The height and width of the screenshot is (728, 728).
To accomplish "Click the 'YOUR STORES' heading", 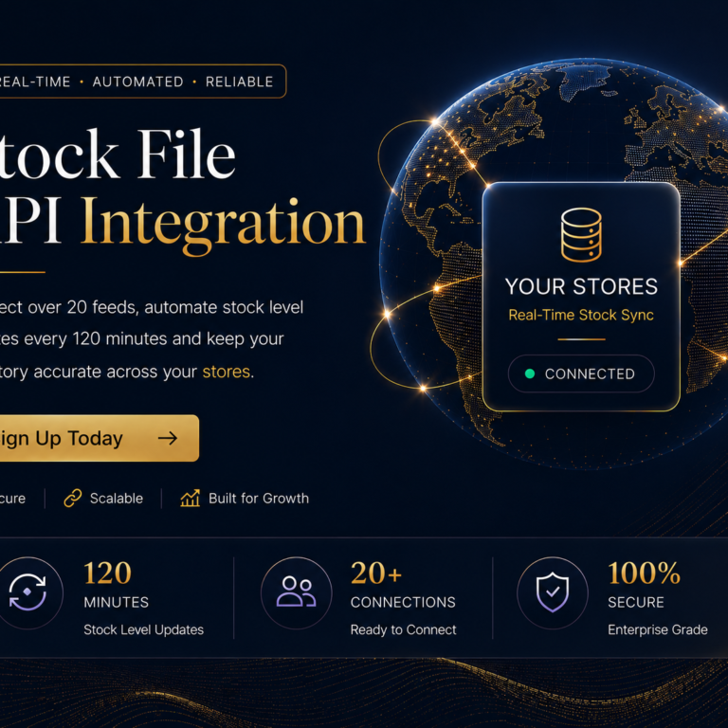I will tap(581, 286).
